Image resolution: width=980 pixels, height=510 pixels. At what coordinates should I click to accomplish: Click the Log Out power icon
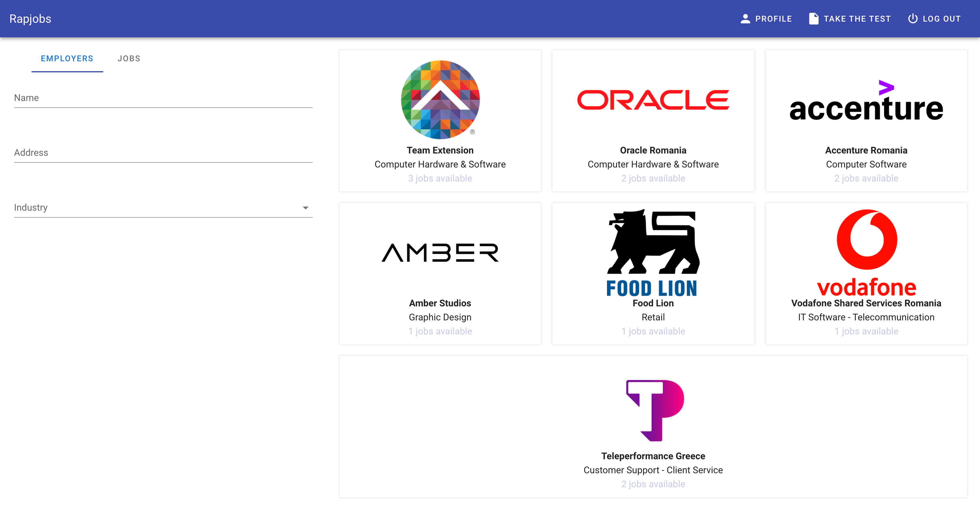(912, 19)
